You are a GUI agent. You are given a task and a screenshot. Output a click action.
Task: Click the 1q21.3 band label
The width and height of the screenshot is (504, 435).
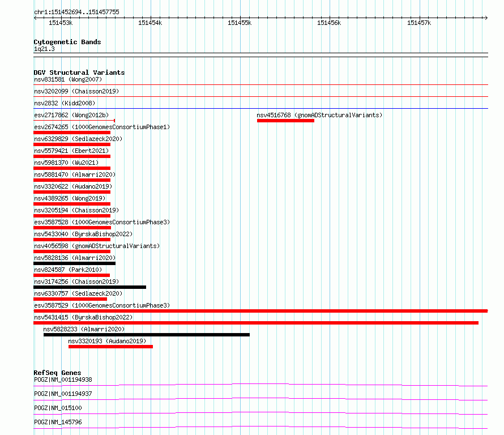pos(44,49)
